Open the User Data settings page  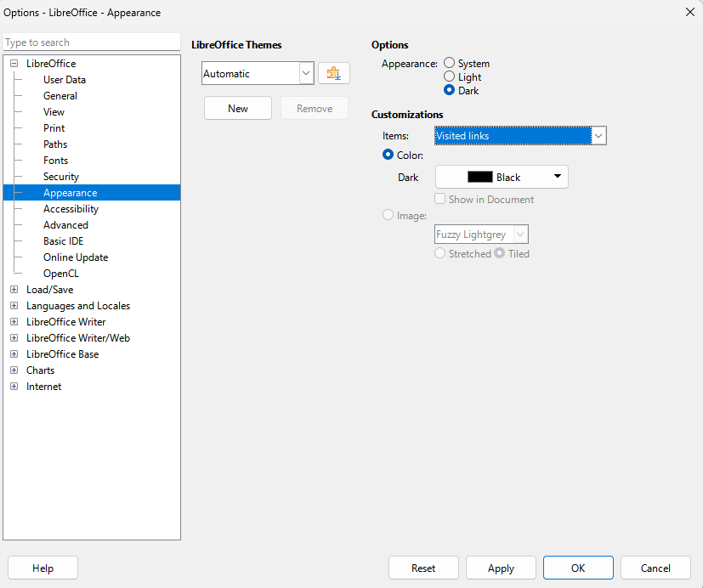click(65, 80)
